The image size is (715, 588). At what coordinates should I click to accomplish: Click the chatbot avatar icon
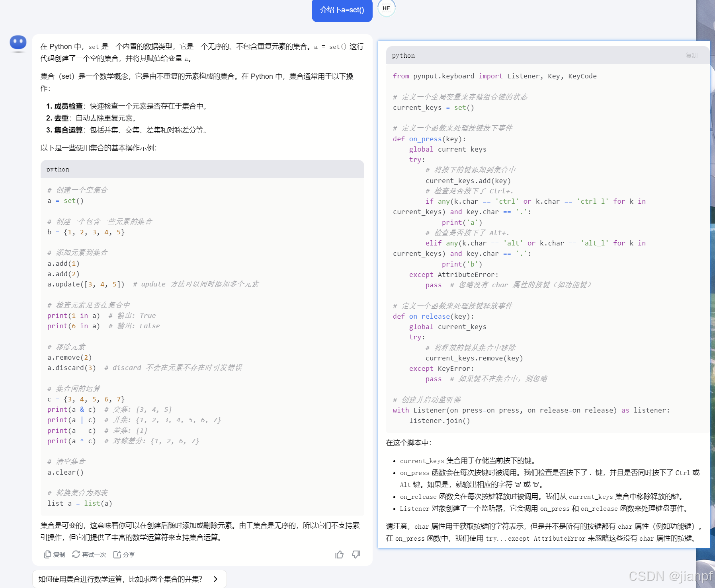(18, 43)
